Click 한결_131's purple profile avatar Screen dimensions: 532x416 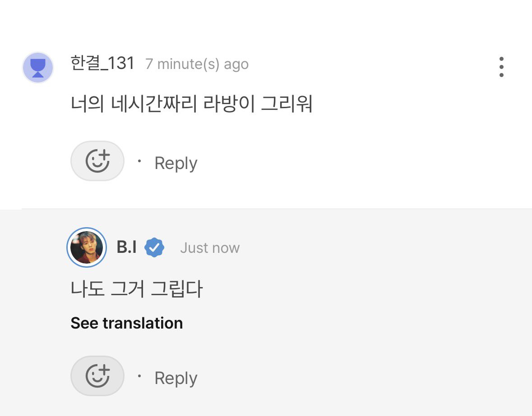(x=37, y=68)
